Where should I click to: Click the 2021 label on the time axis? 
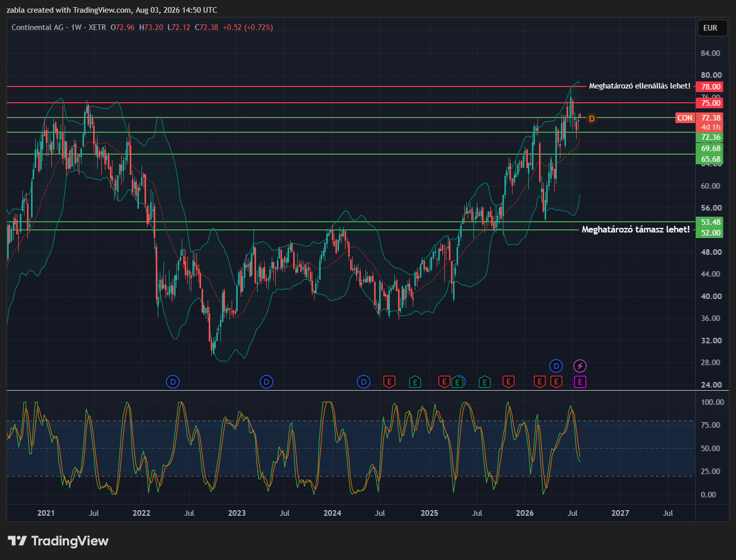point(46,513)
